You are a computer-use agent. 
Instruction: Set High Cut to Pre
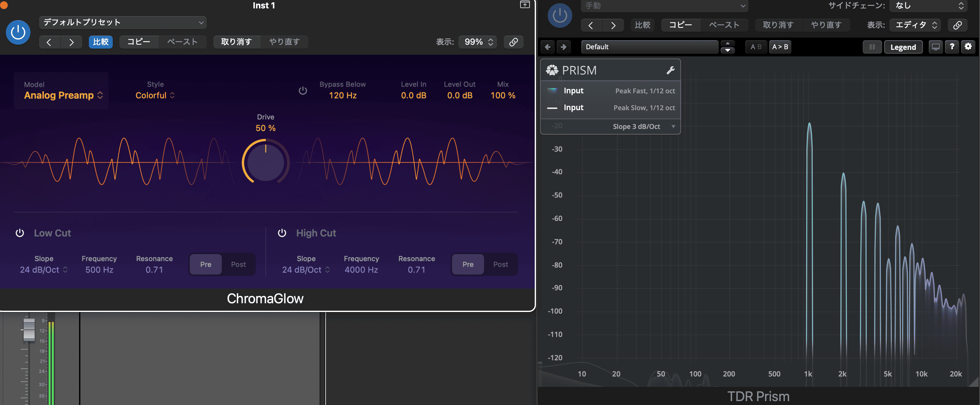(x=468, y=264)
